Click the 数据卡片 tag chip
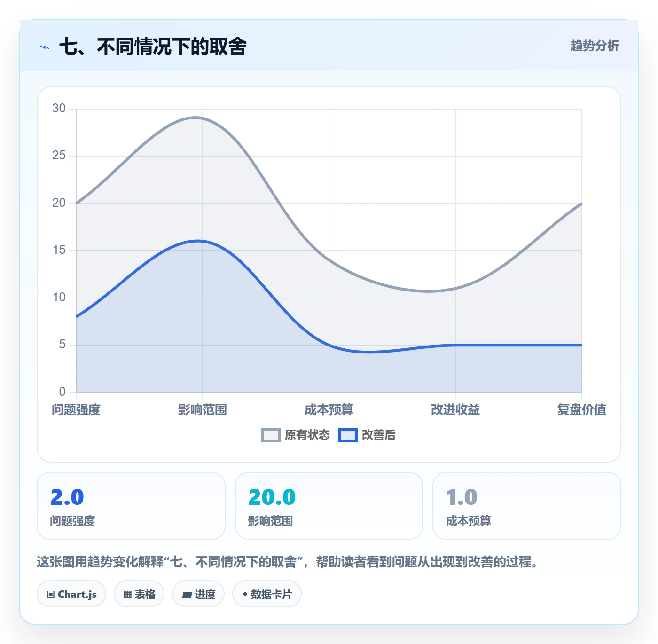The image size is (658, 644). point(267,594)
